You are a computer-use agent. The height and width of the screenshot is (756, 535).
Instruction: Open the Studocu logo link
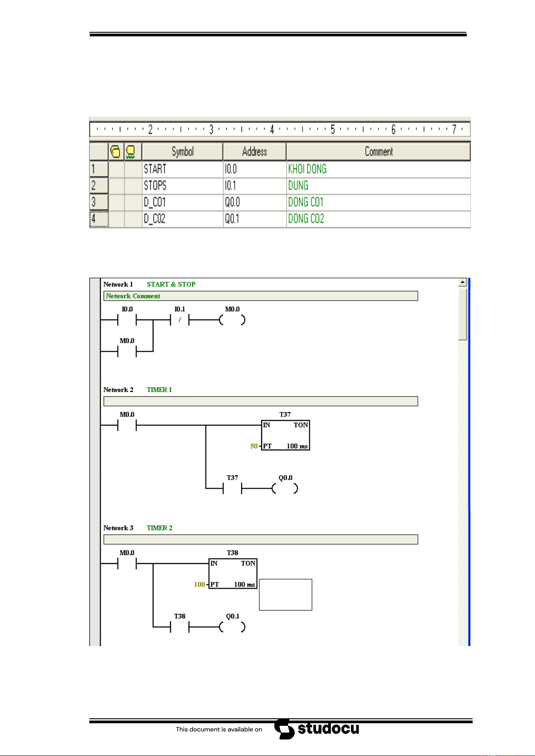317,729
